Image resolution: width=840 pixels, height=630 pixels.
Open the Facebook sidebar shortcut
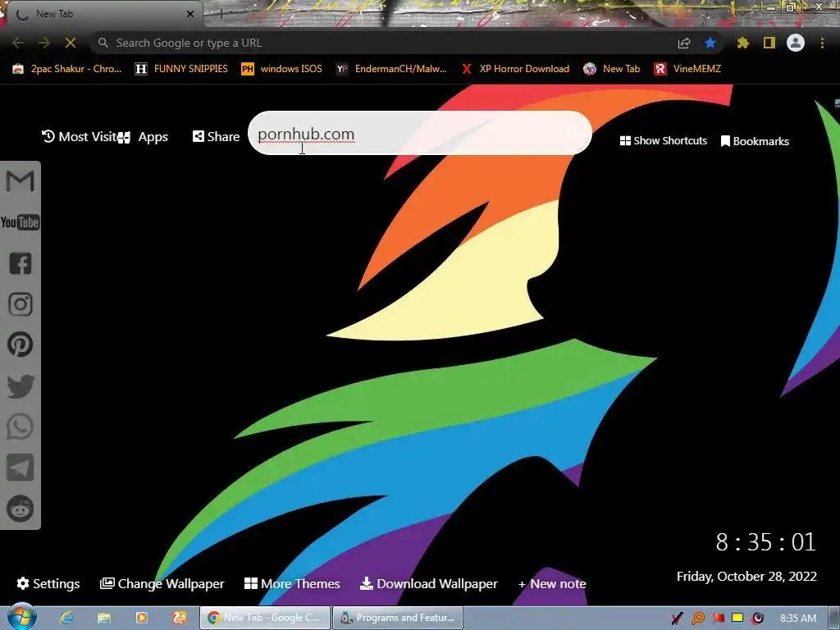pos(21,263)
